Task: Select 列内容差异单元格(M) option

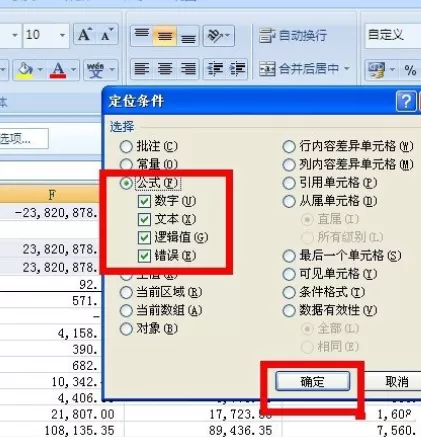Action: pyautogui.click(x=348, y=164)
